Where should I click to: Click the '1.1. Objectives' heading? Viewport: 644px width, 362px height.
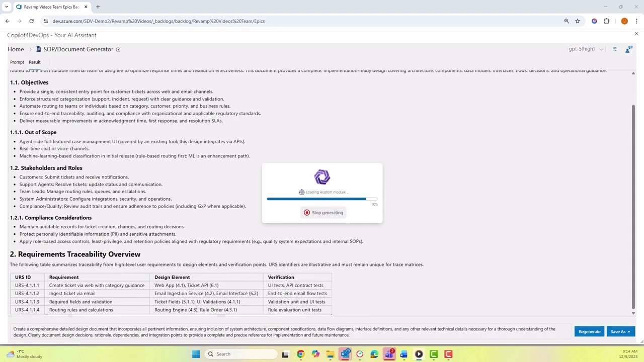coord(29,82)
